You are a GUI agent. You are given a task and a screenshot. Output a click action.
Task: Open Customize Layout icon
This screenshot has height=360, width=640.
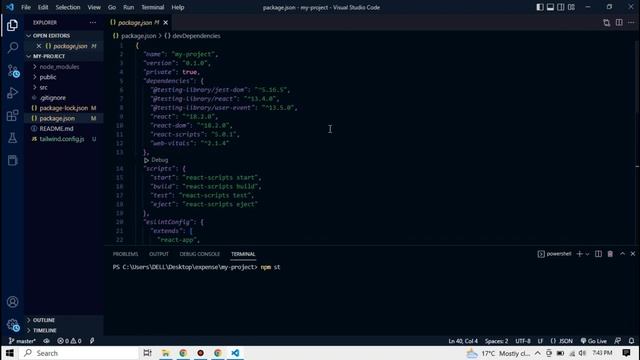click(x=571, y=7)
